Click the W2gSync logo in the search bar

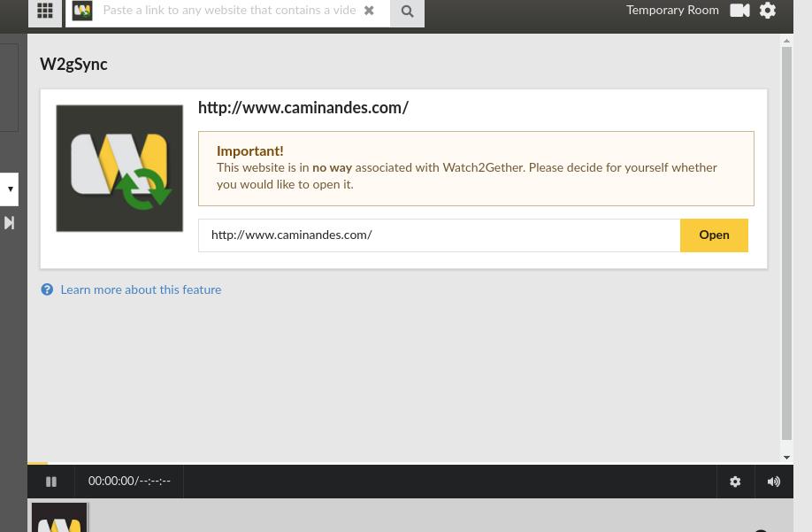pyautogui.click(x=82, y=11)
